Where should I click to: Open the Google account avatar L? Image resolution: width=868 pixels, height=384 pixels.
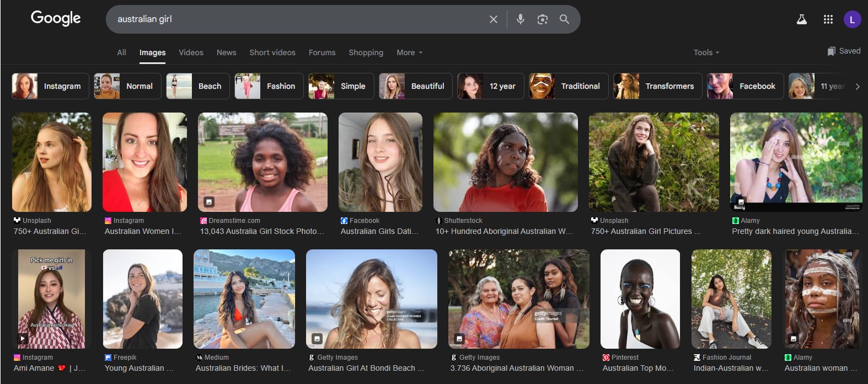852,19
